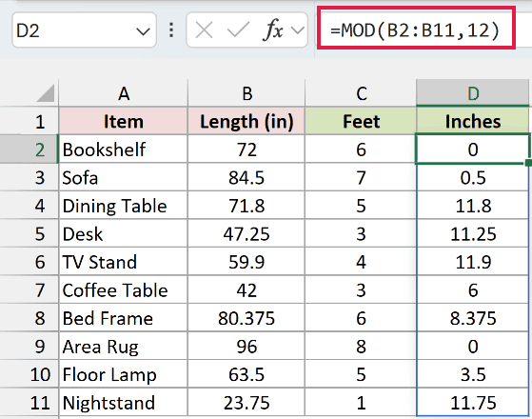Click the Inches cell showing 0.5
The image size is (532, 419).
(473, 177)
